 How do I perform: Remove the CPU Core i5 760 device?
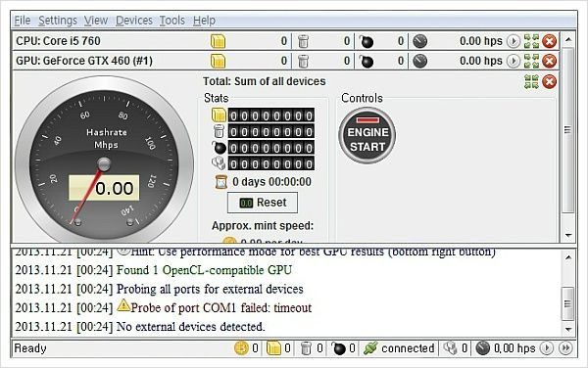tap(550, 41)
